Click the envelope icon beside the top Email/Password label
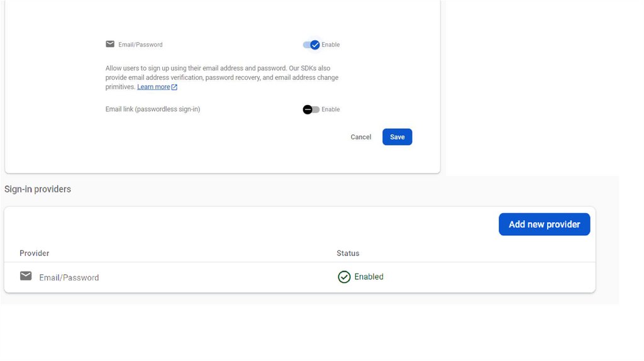 (x=110, y=44)
